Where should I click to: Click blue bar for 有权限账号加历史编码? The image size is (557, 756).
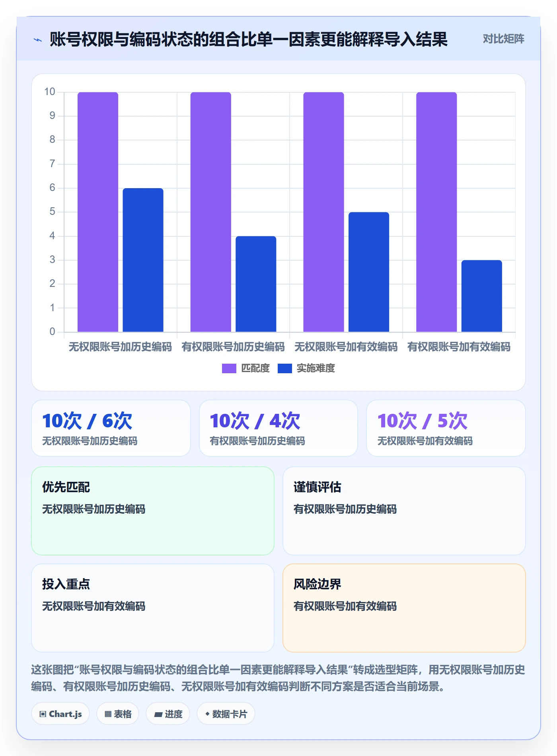point(256,284)
